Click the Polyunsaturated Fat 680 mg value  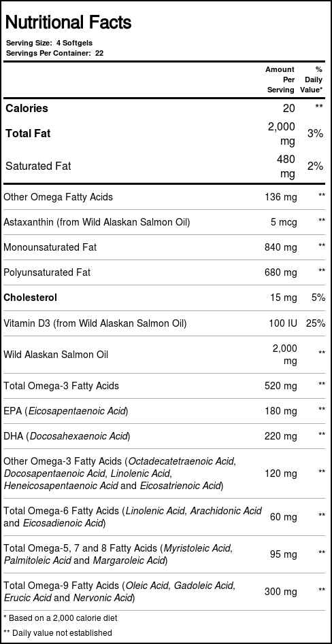click(x=281, y=272)
